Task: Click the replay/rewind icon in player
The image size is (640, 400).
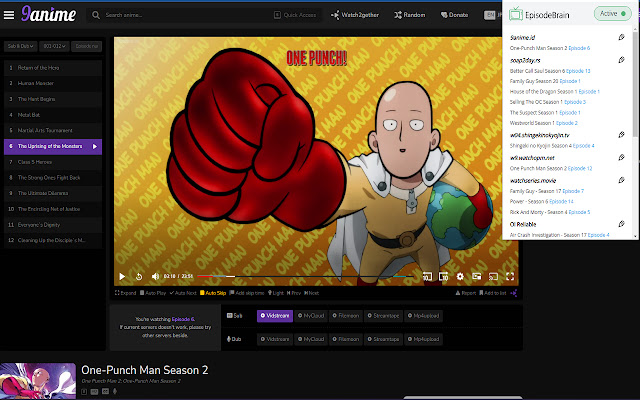Action: 139,277
